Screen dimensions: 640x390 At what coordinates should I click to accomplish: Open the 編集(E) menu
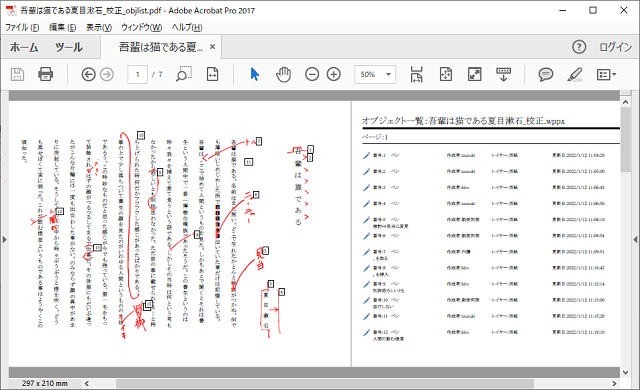point(62,27)
